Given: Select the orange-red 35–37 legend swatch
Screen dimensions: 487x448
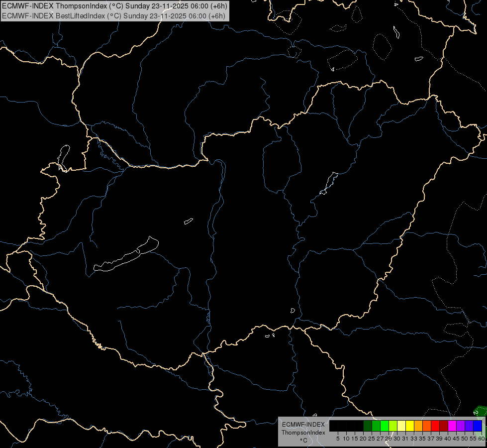Looking at the screenshot, I should pos(427,426).
